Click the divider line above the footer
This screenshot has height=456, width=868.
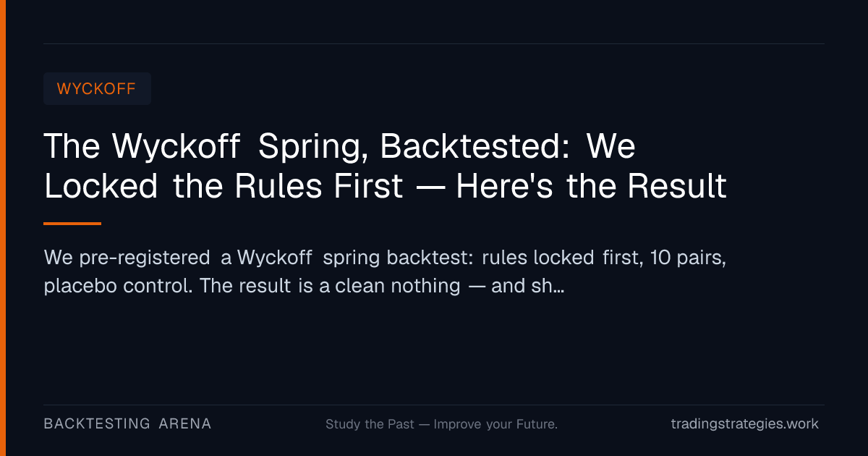coord(434,405)
